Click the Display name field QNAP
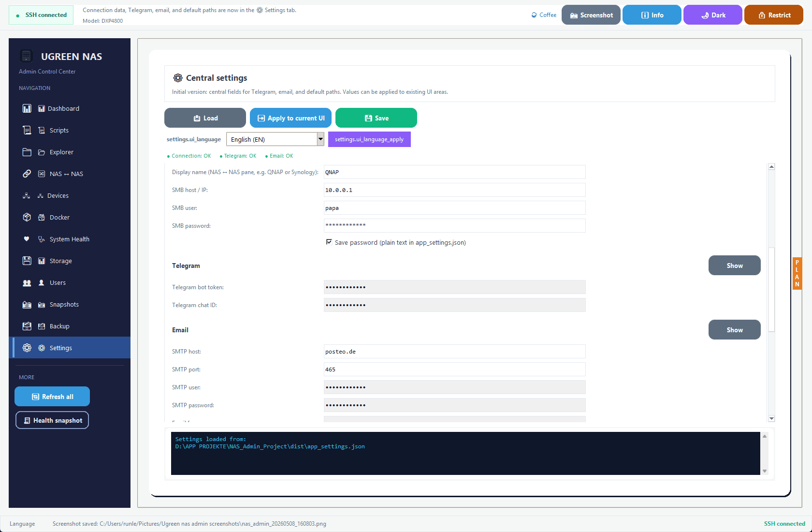Viewport: 812px width, 532px height. (x=455, y=172)
